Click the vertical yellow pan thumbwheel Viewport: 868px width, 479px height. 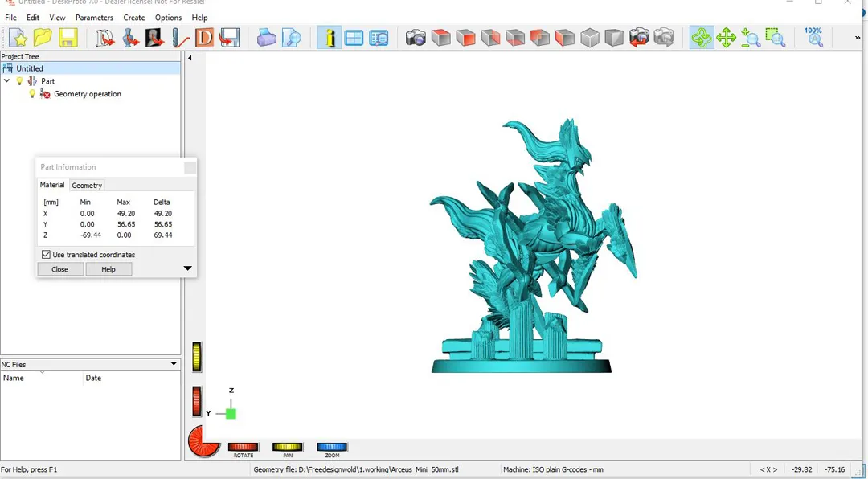pyautogui.click(x=196, y=357)
